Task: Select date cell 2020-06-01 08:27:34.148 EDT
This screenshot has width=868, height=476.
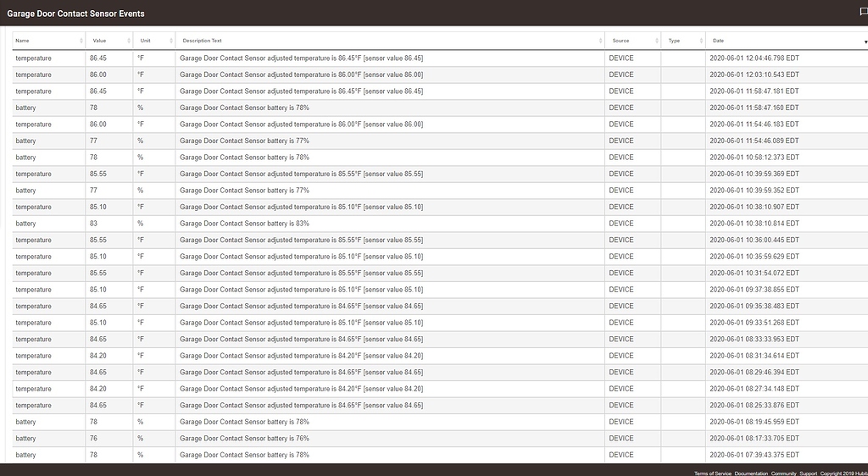Action: click(754, 389)
